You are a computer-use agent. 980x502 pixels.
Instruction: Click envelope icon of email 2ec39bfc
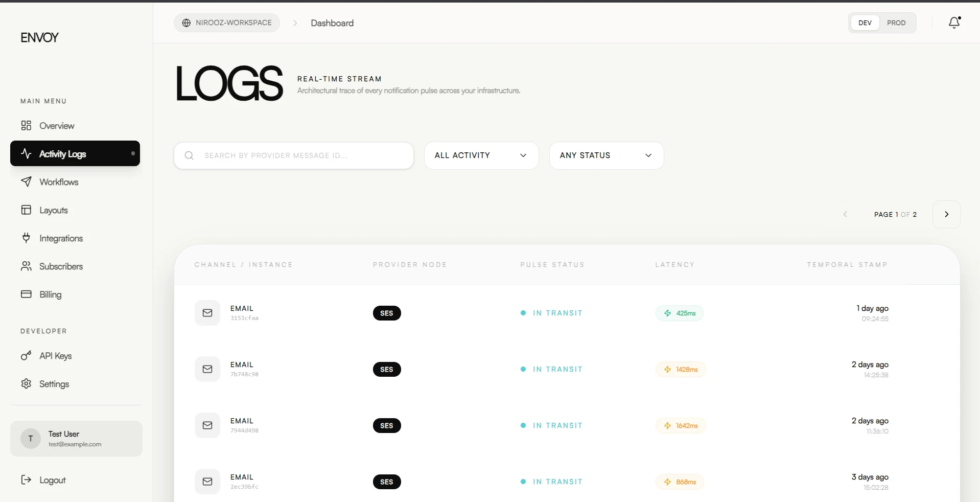click(207, 482)
